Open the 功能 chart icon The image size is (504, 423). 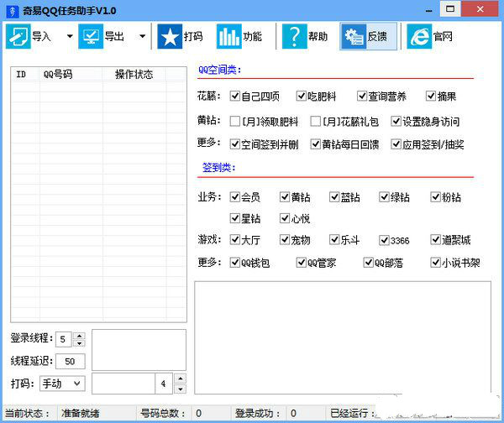[228, 36]
